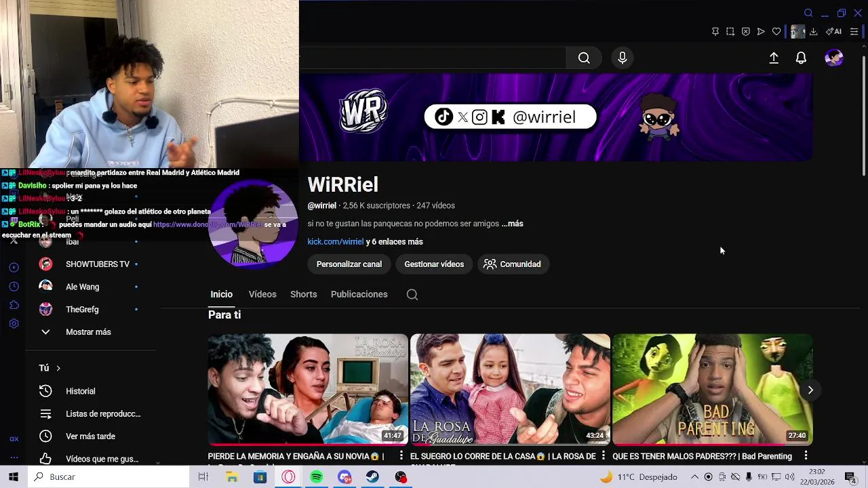Click the GX Corner sidebar icon
The width and height of the screenshot is (868, 488).
pos(14,439)
